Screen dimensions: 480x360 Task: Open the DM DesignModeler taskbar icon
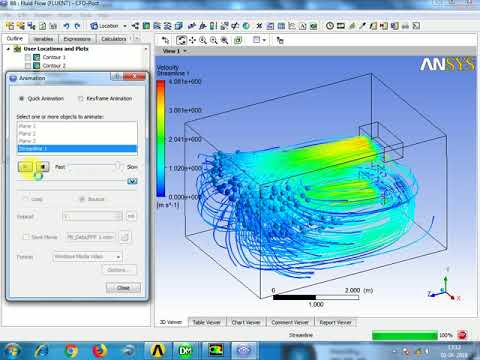click(x=186, y=351)
